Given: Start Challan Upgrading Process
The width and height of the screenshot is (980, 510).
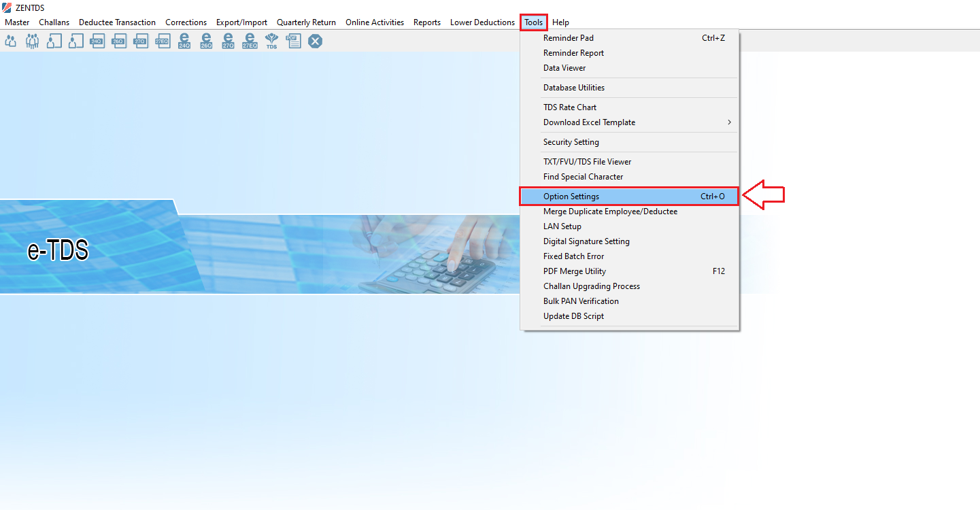Looking at the screenshot, I should [630, 286].
